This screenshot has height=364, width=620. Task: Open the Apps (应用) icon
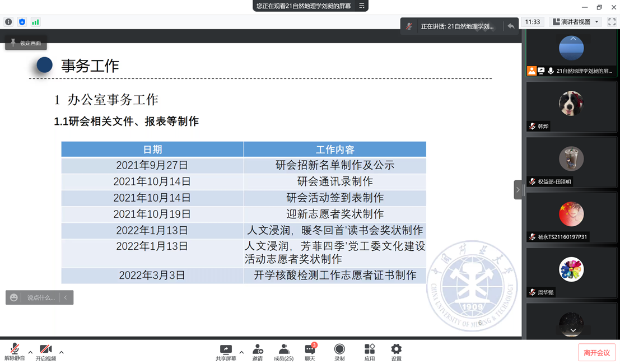pos(370,352)
